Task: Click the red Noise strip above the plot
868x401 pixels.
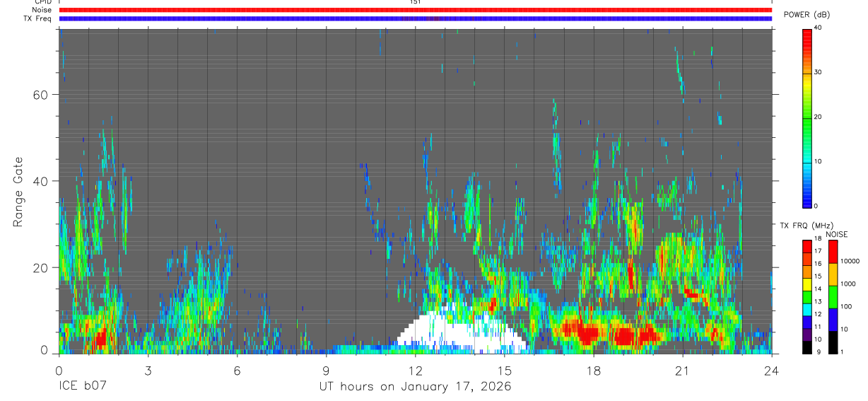Action: pos(415,10)
